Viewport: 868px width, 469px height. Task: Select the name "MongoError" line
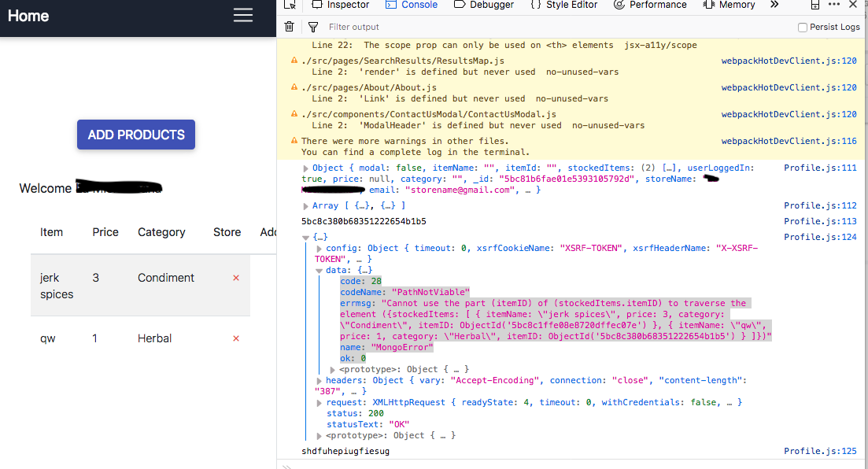[386, 348]
